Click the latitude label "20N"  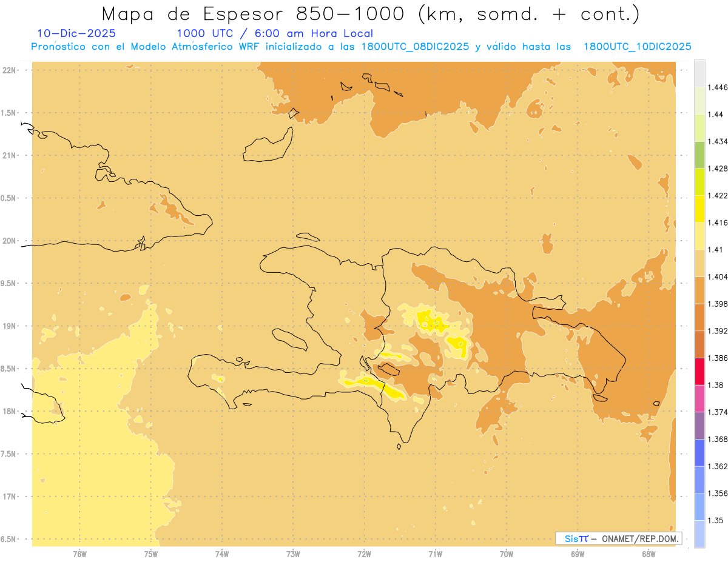coord(8,241)
